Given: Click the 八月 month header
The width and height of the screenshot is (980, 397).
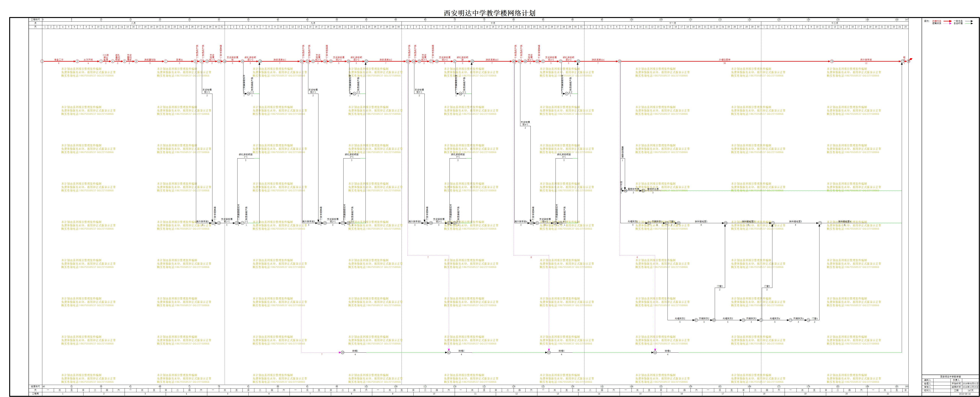Looking at the screenshot, I should click(x=133, y=23).
